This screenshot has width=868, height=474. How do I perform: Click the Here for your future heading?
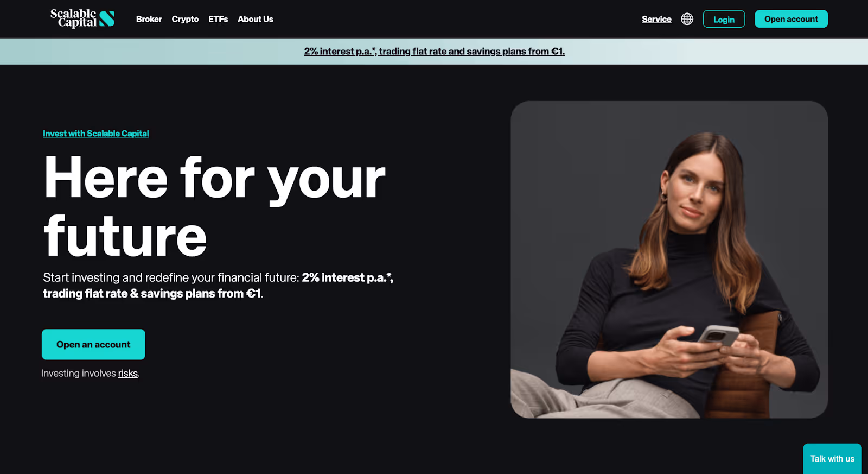click(214, 206)
